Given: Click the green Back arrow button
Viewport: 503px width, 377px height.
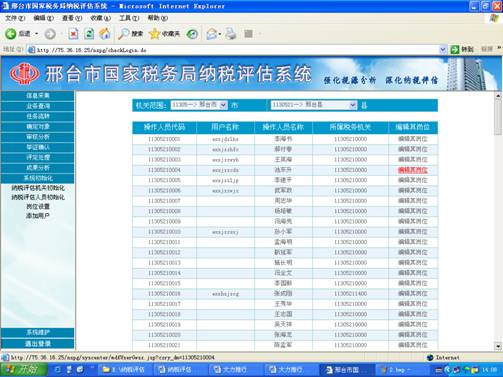Looking at the screenshot, I should click(11, 34).
